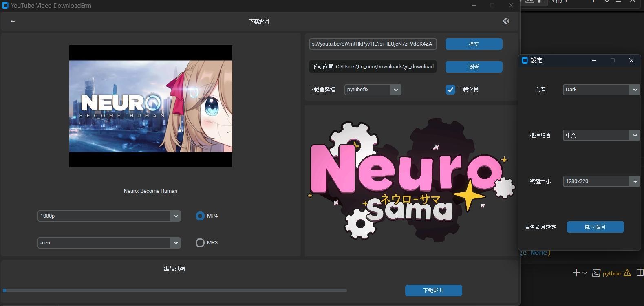Screen dimensions: 644x306
Task: Add a new terminal with plus icon
Action: [x=576, y=273]
